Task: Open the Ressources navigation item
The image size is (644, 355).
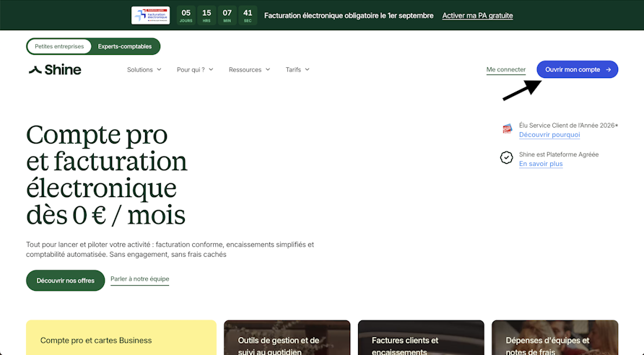Action: tap(249, 70)
